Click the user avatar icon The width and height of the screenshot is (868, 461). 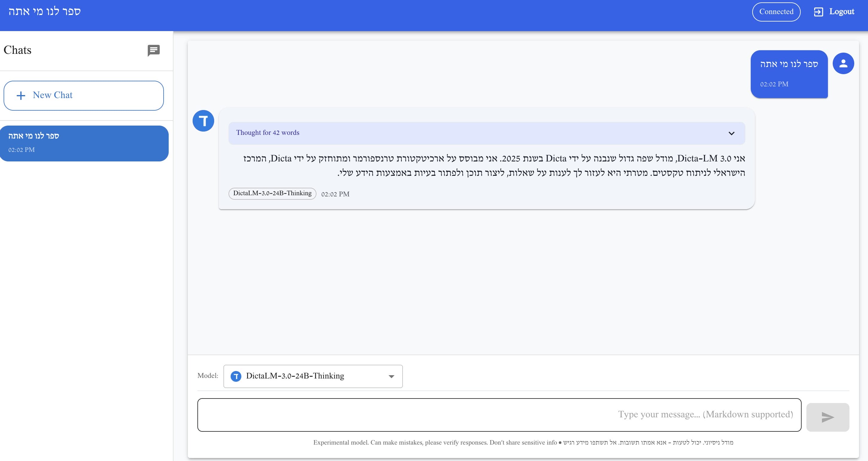point(843,63)
